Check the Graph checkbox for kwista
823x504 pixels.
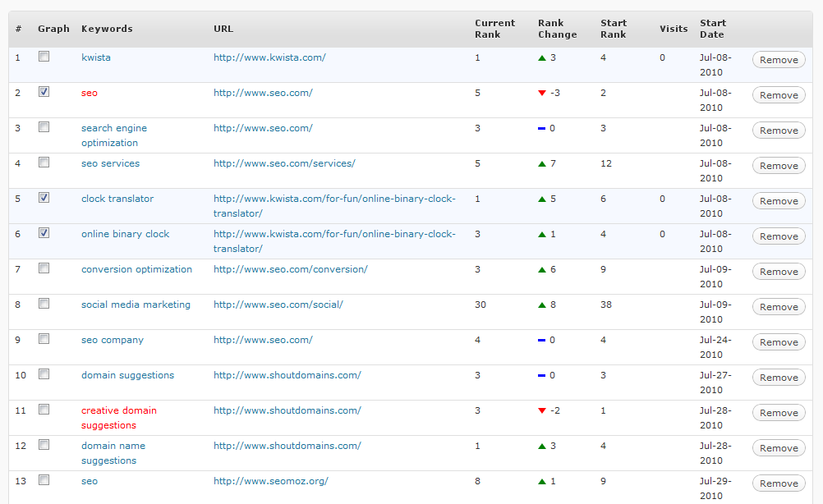tap(44, 57)
